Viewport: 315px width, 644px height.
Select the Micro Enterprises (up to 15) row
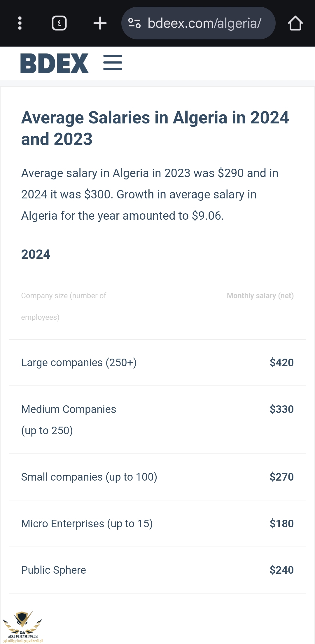click(87, 524)
